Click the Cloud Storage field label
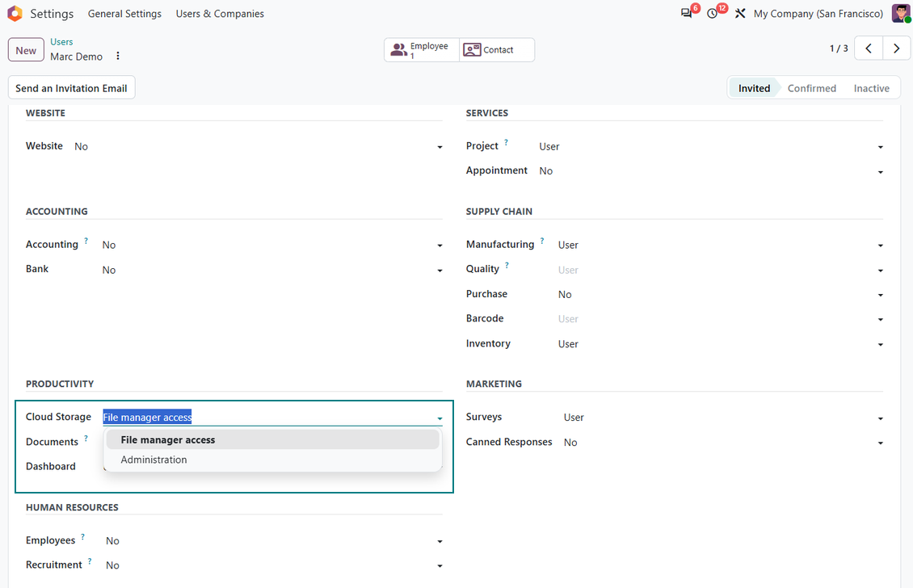This screenshot has height=588, width=913. coord(58,417)
